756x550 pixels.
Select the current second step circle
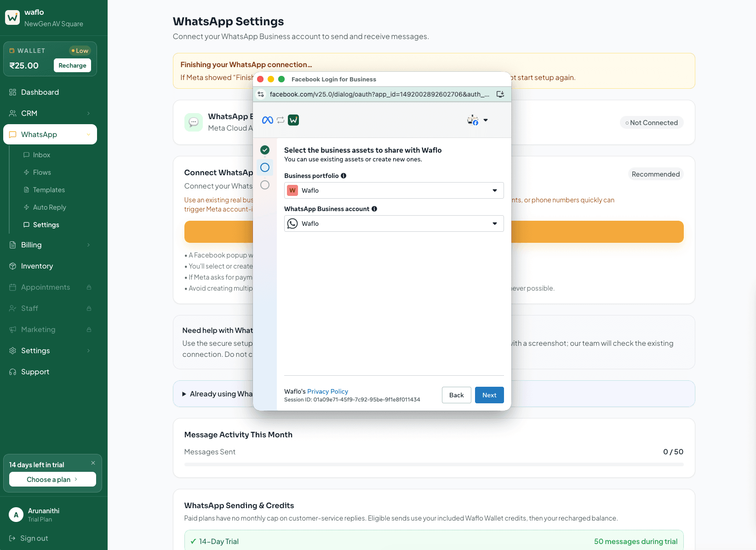click(x=265, y=167)
